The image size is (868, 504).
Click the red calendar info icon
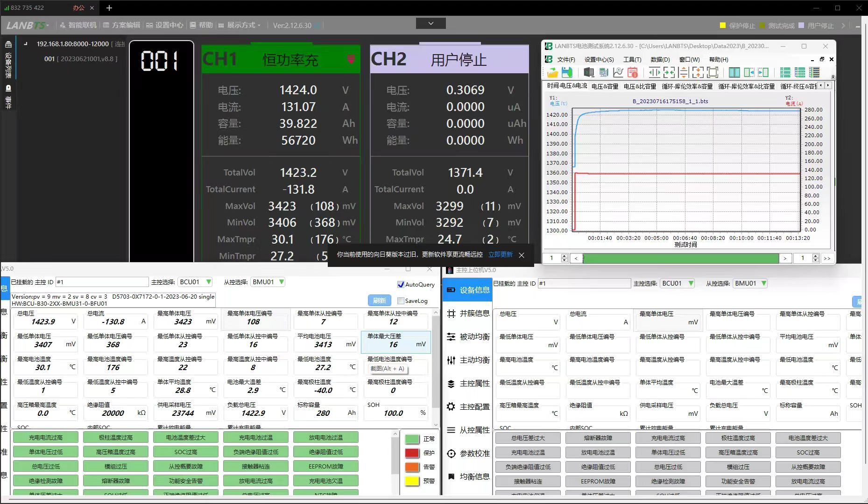(633, 72)
